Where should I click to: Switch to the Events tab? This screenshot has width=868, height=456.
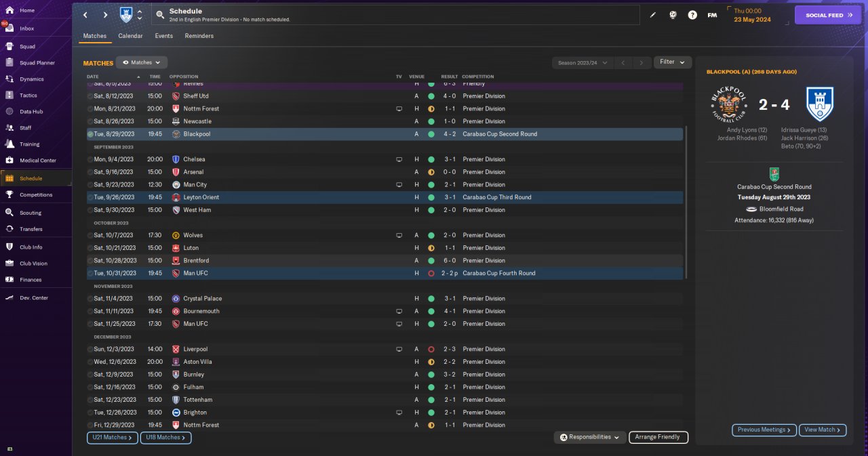pyautogui.click(x=163, y=36)
